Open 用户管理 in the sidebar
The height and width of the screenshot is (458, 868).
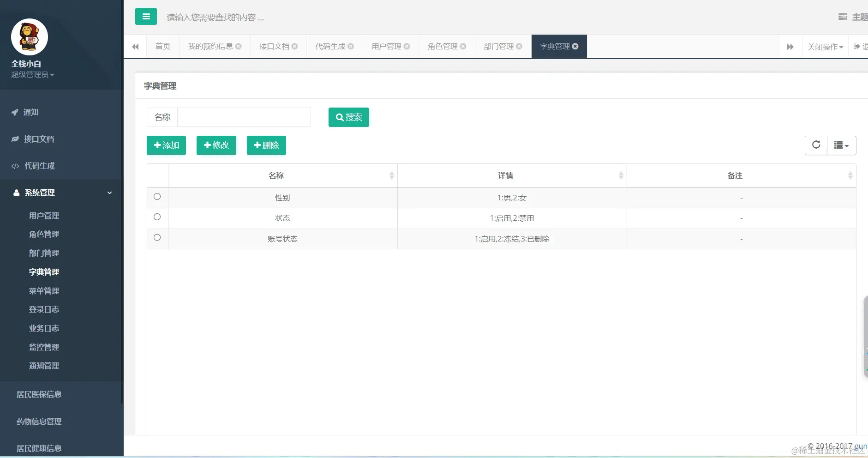tap(44, 216)
